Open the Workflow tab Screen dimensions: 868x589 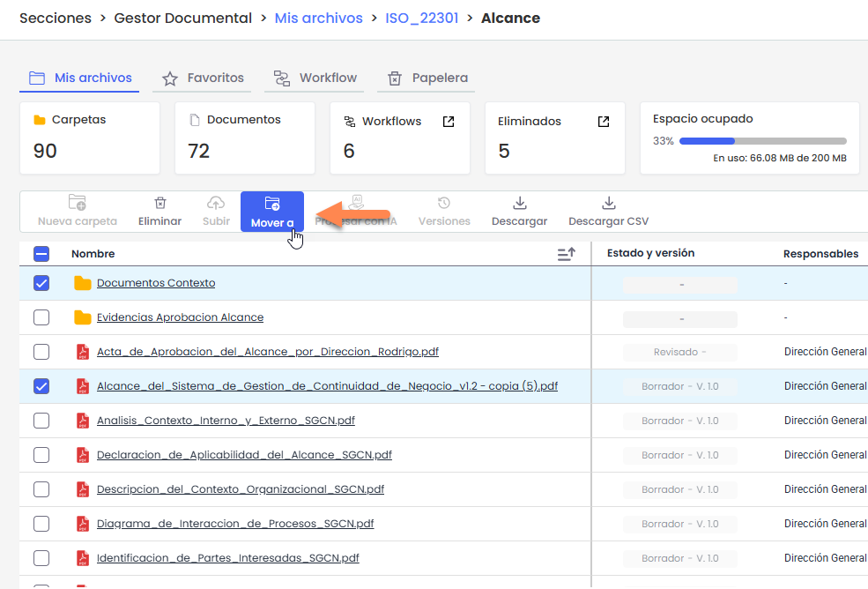click(315, 78)
